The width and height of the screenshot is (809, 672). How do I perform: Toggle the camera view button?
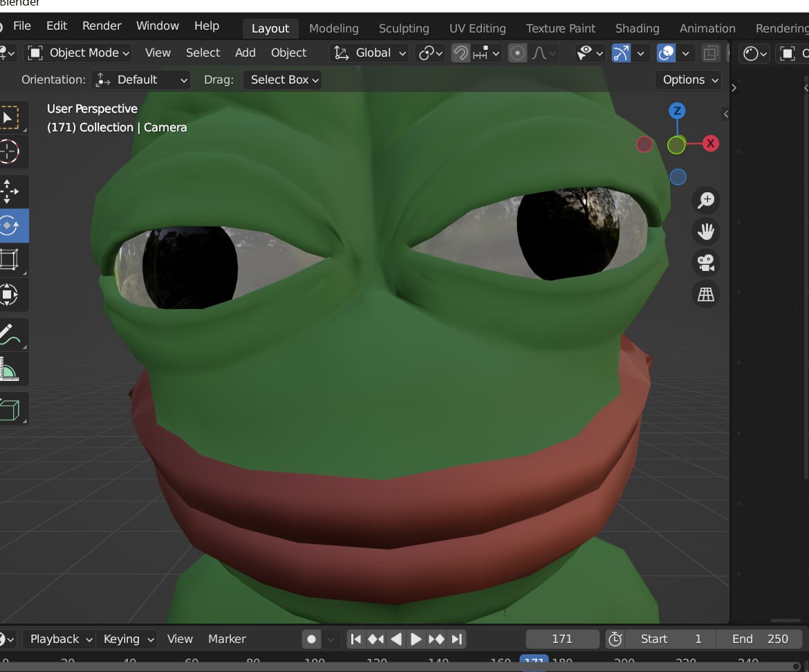point(706,263)
